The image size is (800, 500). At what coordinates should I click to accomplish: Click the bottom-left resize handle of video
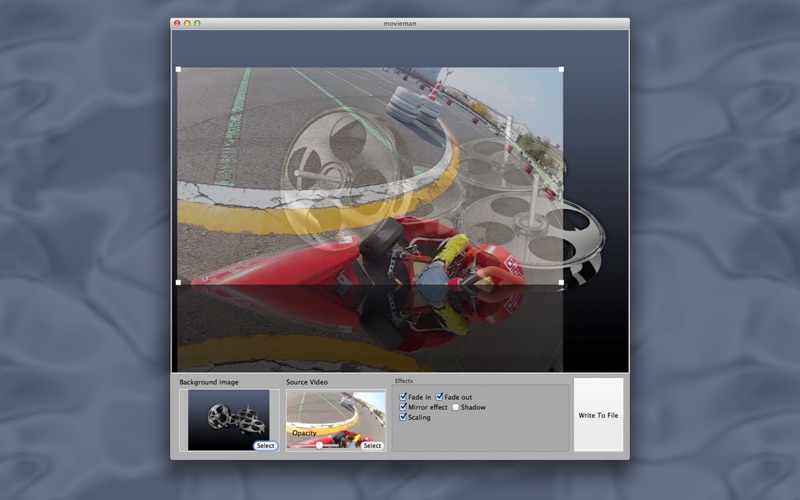coord(179,282)
